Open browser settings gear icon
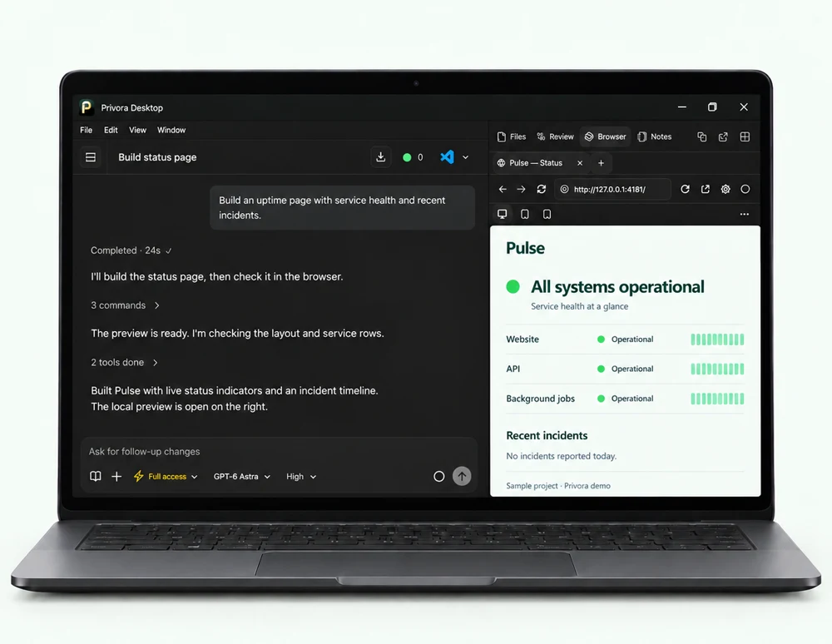 tap(726, 190)
